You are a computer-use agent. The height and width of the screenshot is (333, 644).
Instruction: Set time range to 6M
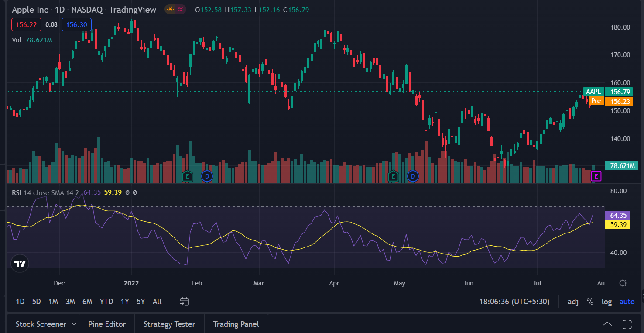point(87,302)
